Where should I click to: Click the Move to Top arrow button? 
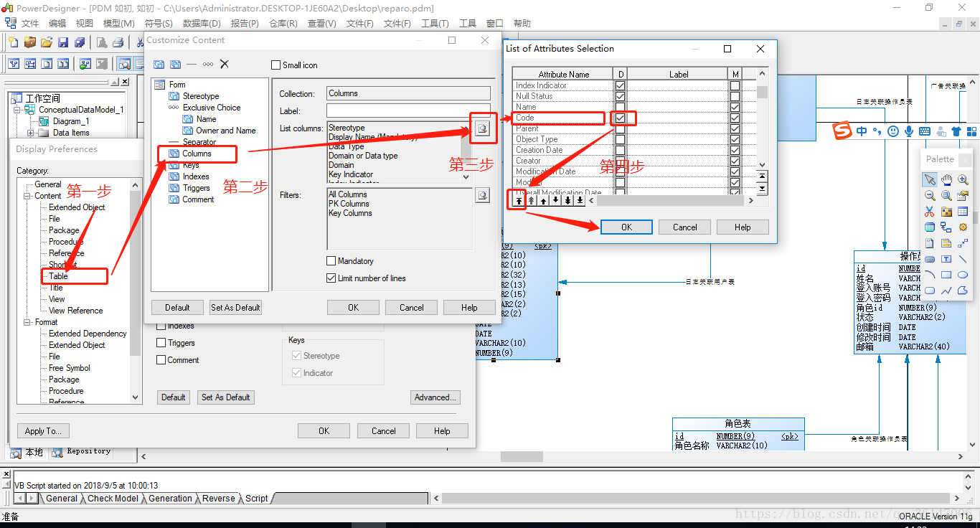[519, 200]
